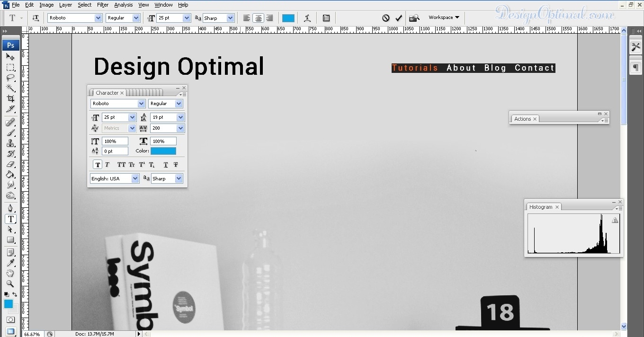Open language dropdown English: USA

point(135,178)
